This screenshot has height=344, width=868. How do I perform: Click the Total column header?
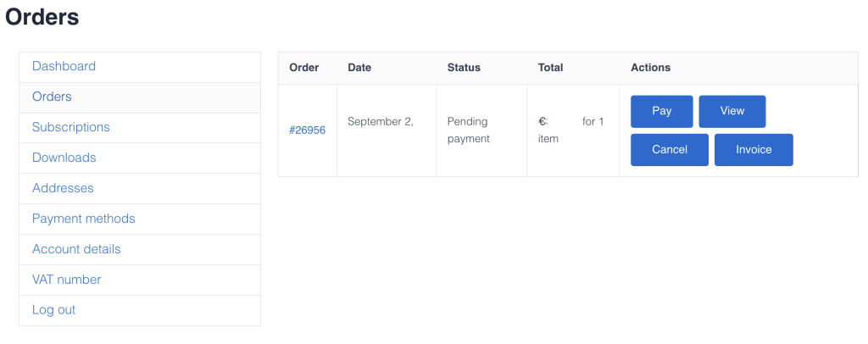coord(550,68)
